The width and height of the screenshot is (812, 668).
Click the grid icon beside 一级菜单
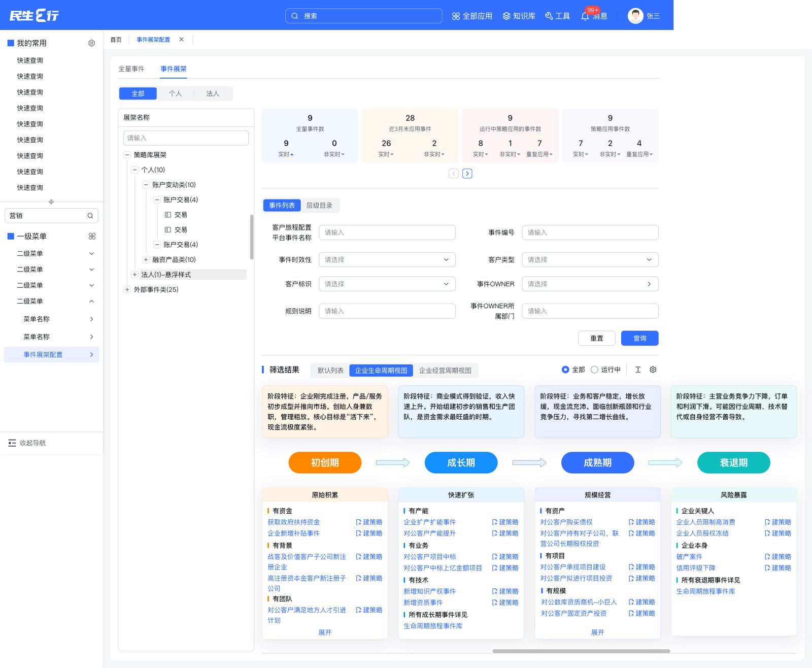pos(92,236)
